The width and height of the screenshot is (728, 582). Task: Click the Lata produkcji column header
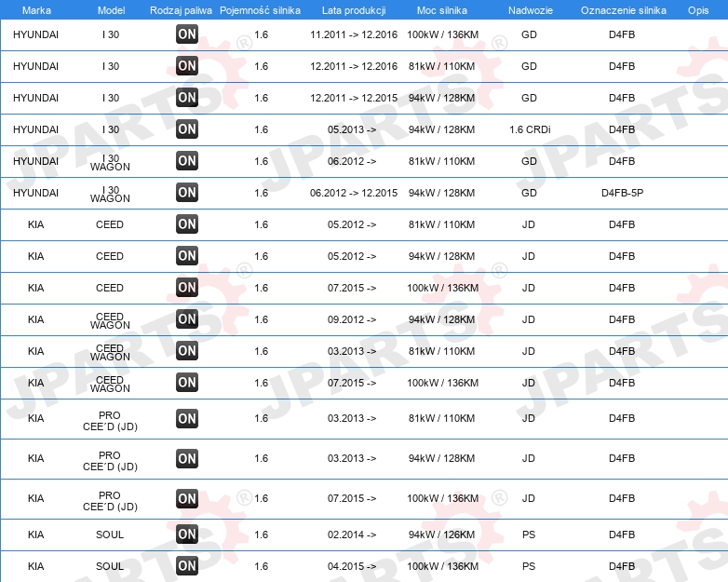[x=354, y=10]
